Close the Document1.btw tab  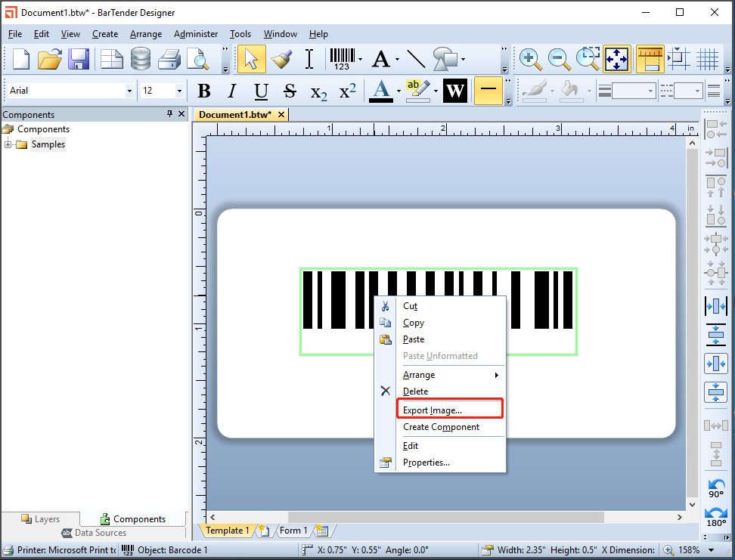(281, 115)
